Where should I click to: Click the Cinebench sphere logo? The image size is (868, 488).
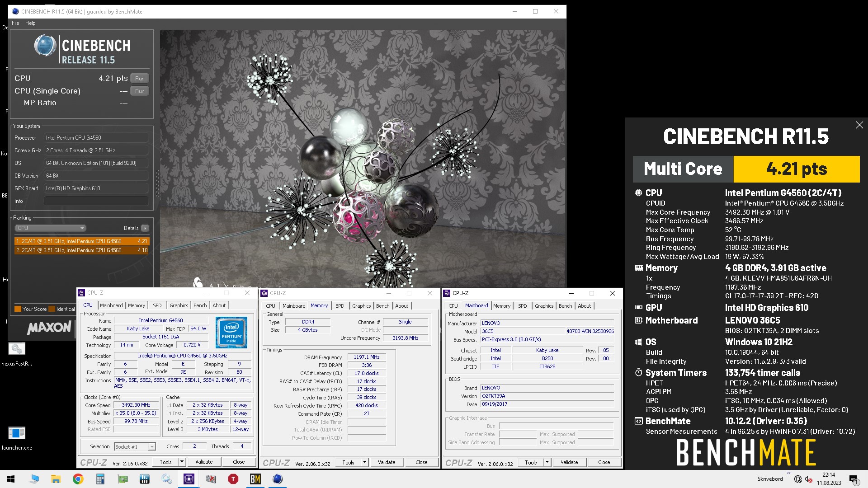[45, 46]
